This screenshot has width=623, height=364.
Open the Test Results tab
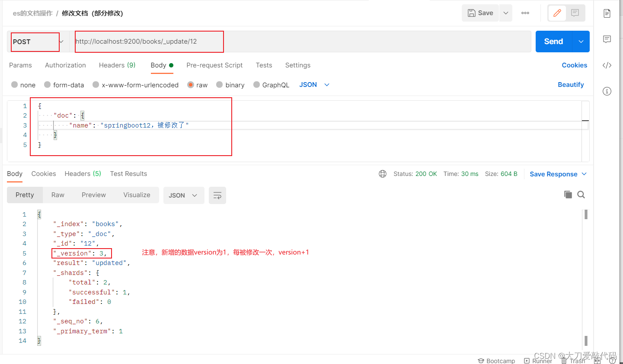[128, 174]
